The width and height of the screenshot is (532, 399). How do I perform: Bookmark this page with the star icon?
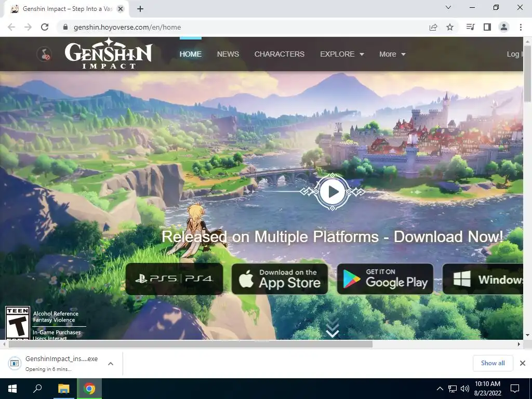tap(450, 27)
